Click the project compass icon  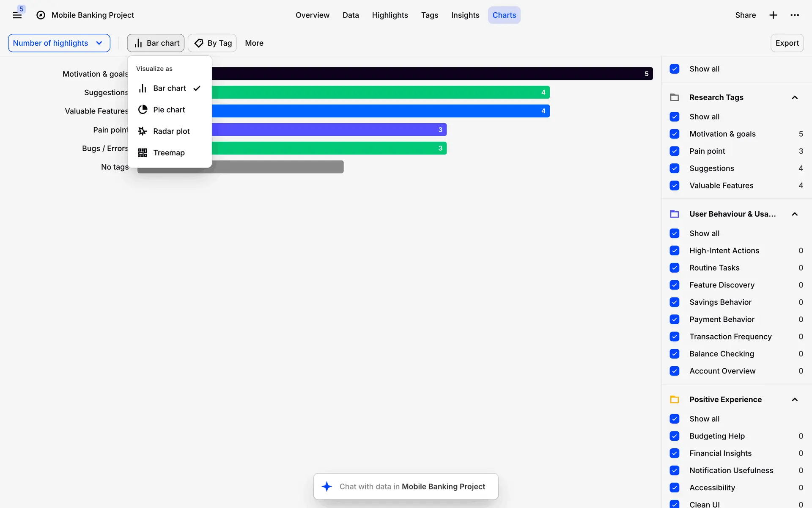coord(41,15)
